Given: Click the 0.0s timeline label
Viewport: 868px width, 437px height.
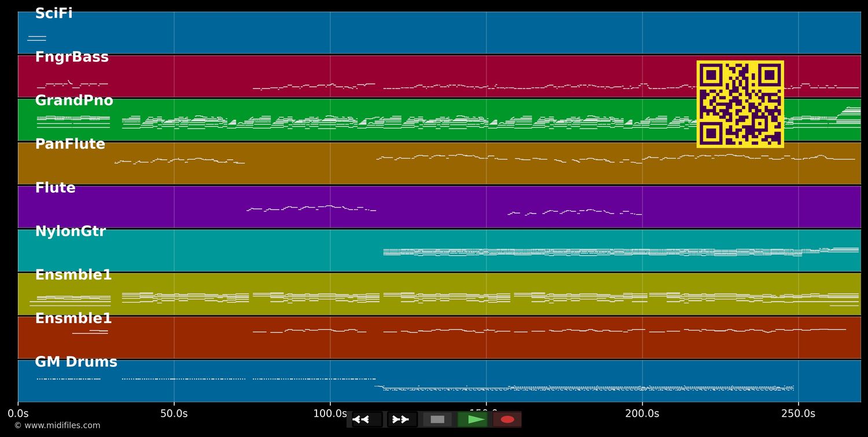Looking at the screenshot, I should (x=19, y=413).
